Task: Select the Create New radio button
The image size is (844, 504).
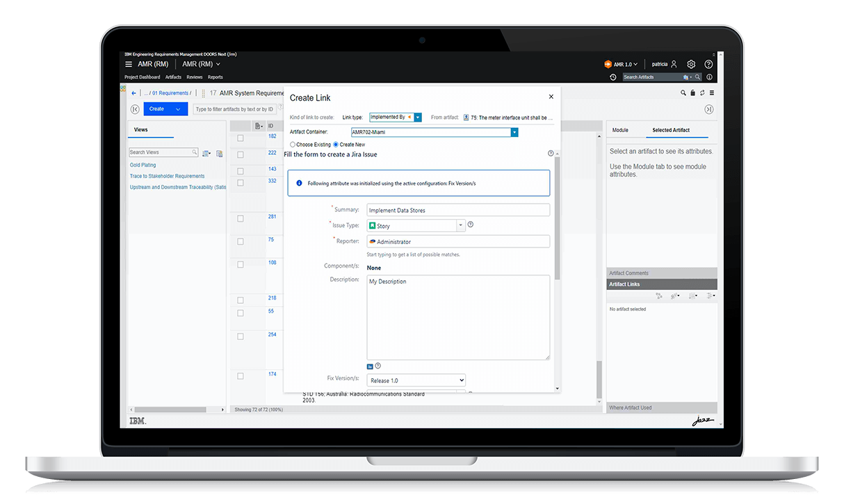Action: pos(336,145)
